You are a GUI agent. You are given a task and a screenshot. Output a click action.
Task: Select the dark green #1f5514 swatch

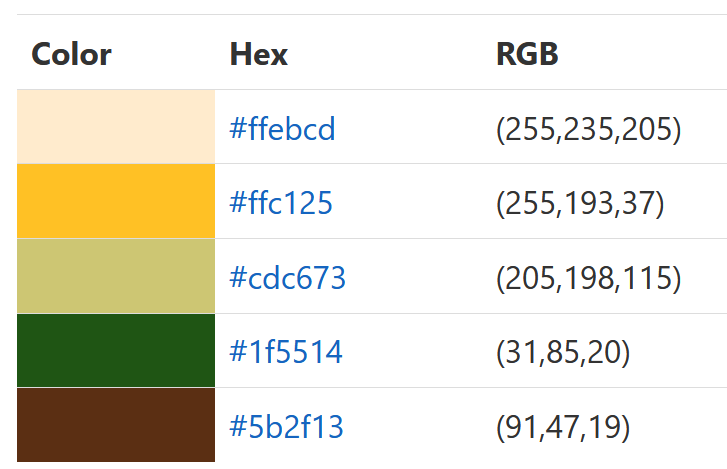(116, 350)
